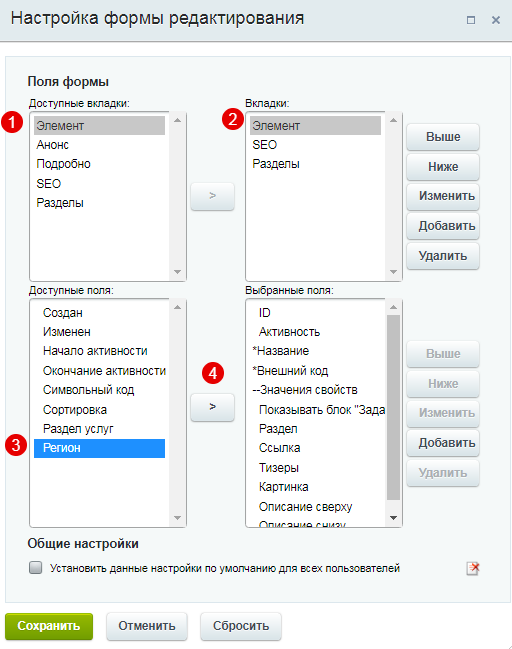512x649 pixels.
Task: Click down arrow of Выбранные поля scrollbar
Action: click(x=393, y=518)
